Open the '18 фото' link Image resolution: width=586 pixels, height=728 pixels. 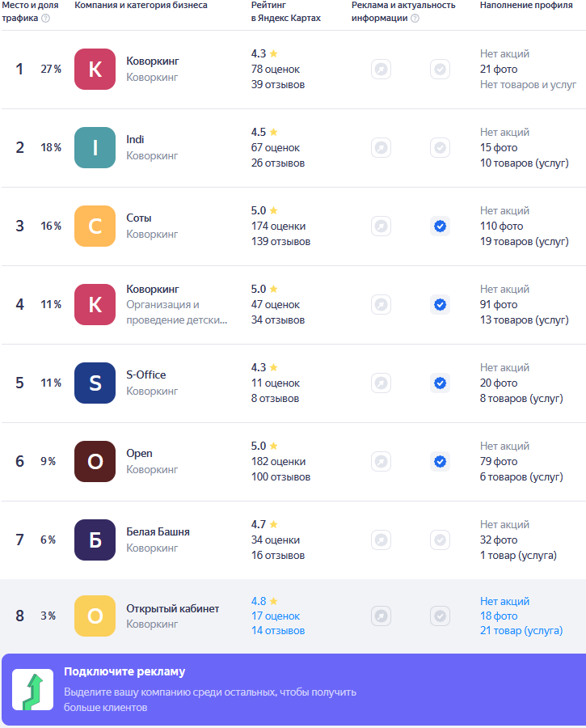coord(499,616)
